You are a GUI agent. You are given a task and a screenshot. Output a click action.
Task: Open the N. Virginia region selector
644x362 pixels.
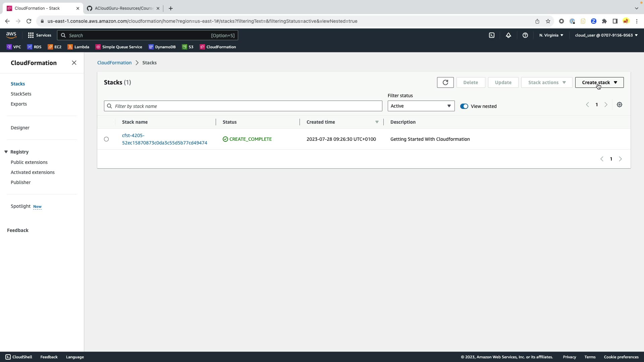click(551, 35)
